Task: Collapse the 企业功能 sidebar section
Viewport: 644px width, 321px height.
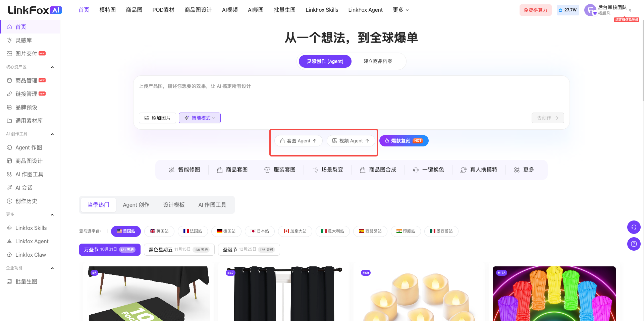Action: [x=52, y=268]
